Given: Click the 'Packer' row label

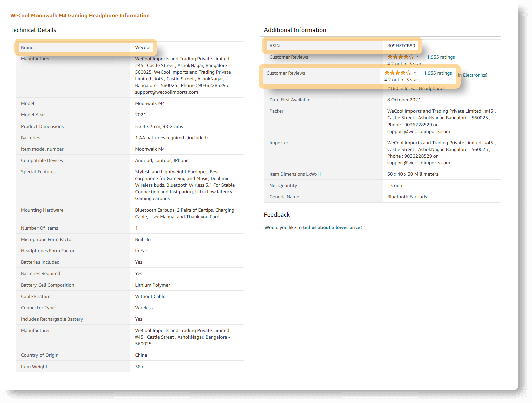Looking at the screenshot, I should pyautogui.click(x=276, y=111).
